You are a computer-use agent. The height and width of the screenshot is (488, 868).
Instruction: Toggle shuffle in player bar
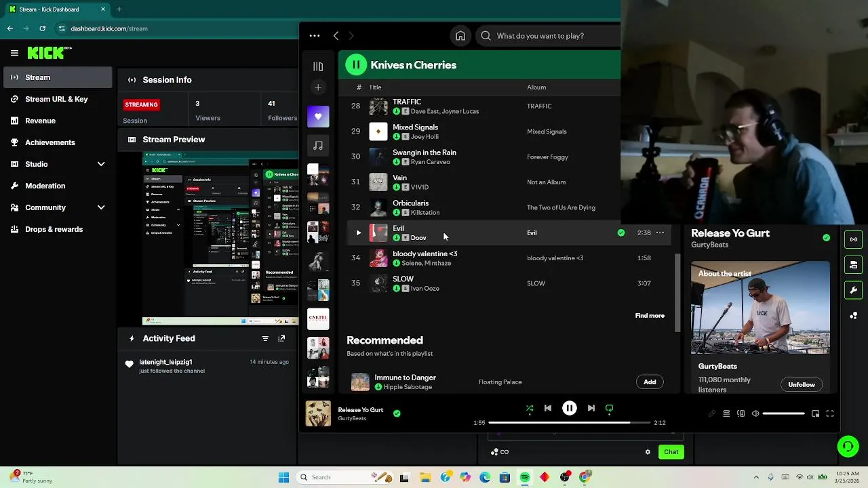pyautogui.click(x=530, y=409)
